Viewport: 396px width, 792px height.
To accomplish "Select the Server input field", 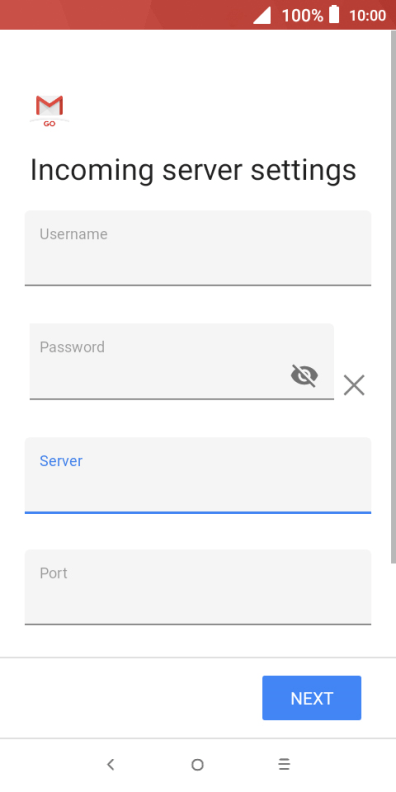I will 198,475.
